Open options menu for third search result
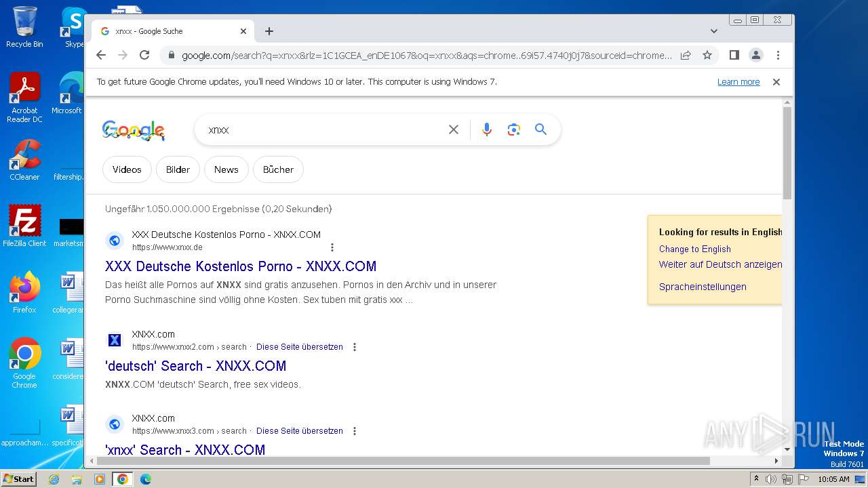 click(x=354, y=431)
